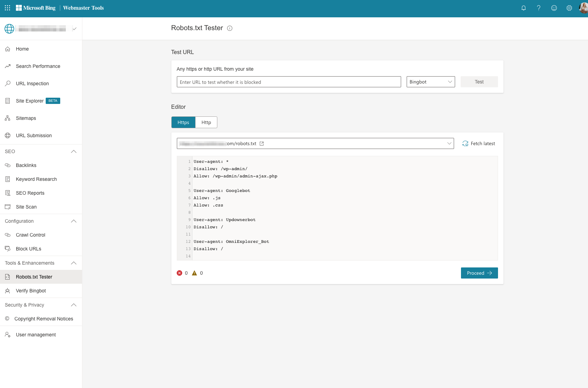Collapse the SEO section in sidebar
Image resolution: width=588 pixels, height=388 pixels.
[73, 151]
